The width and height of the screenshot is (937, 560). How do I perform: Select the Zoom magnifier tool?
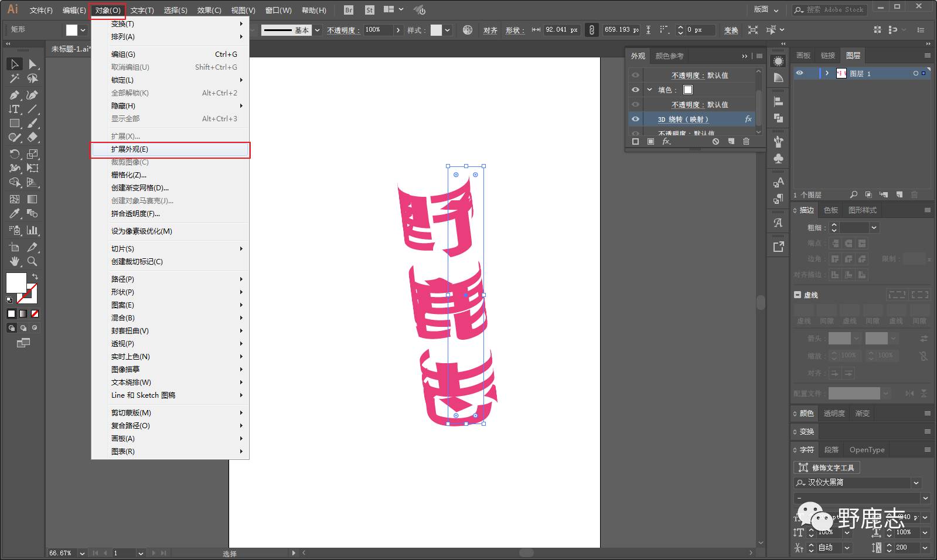(x=33, y=261)
